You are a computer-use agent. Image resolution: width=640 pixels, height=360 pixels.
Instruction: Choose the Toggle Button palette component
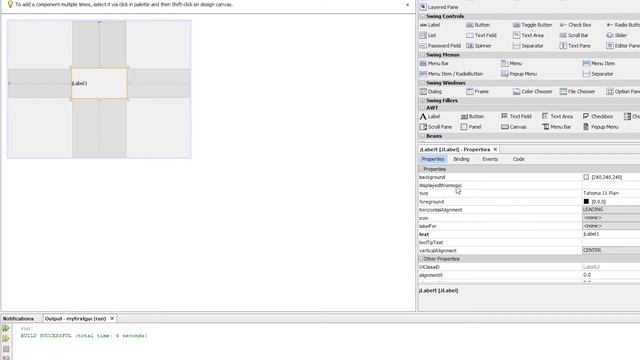(x=532, y=25)
